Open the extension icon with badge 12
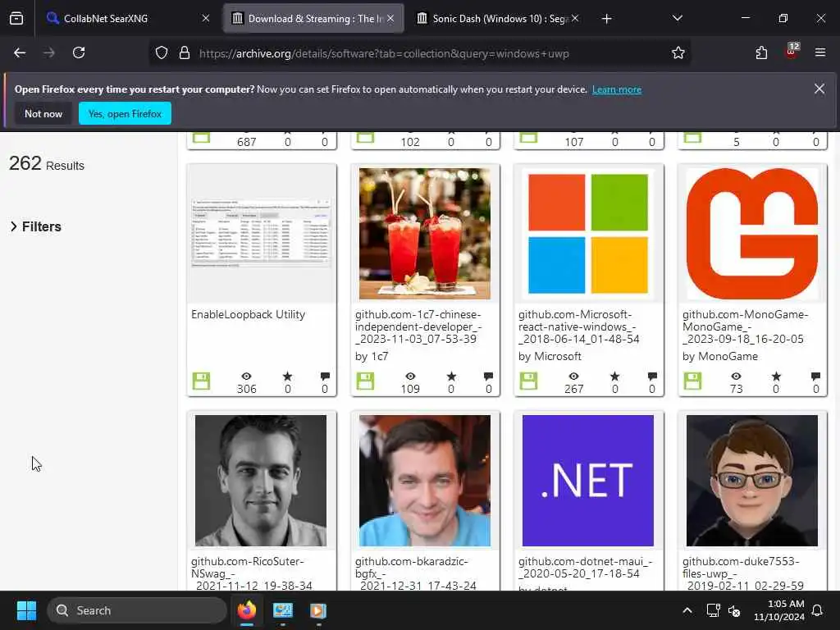The width and height of the screenshot is (840, 630). [792, 52]
